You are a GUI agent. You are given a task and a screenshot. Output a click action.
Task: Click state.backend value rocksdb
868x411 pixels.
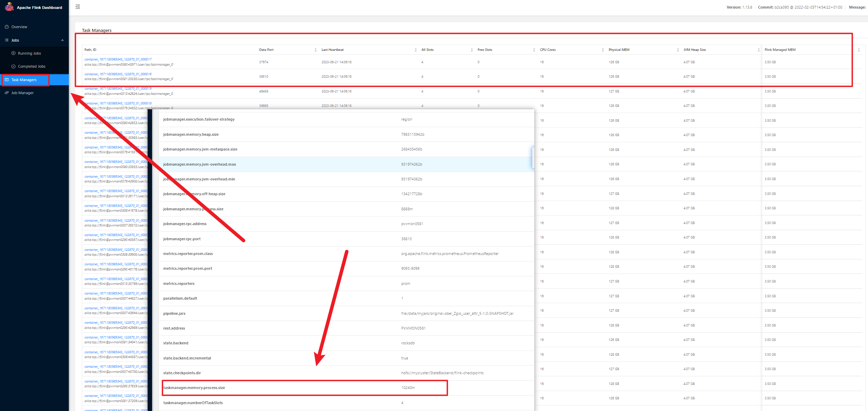[408, 343]
